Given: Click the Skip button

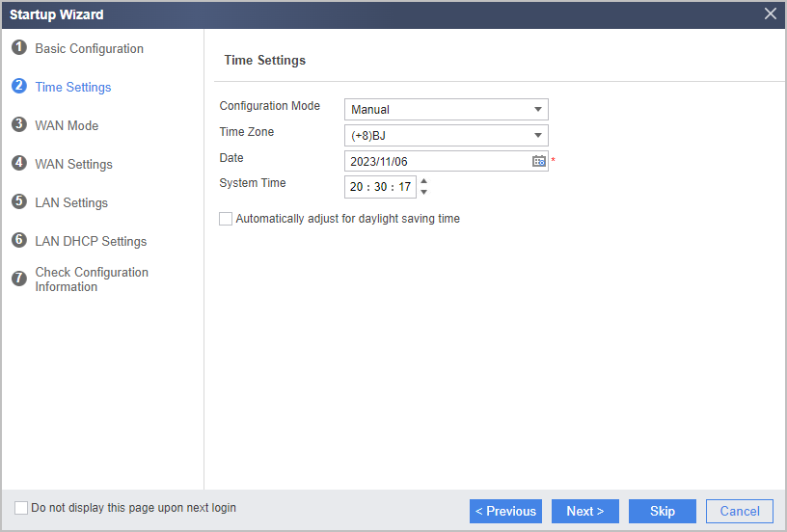Looking at the screenshot, I should [663, 511].
